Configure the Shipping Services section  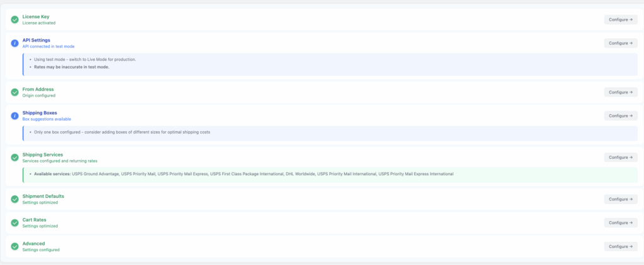pos(620,158)
